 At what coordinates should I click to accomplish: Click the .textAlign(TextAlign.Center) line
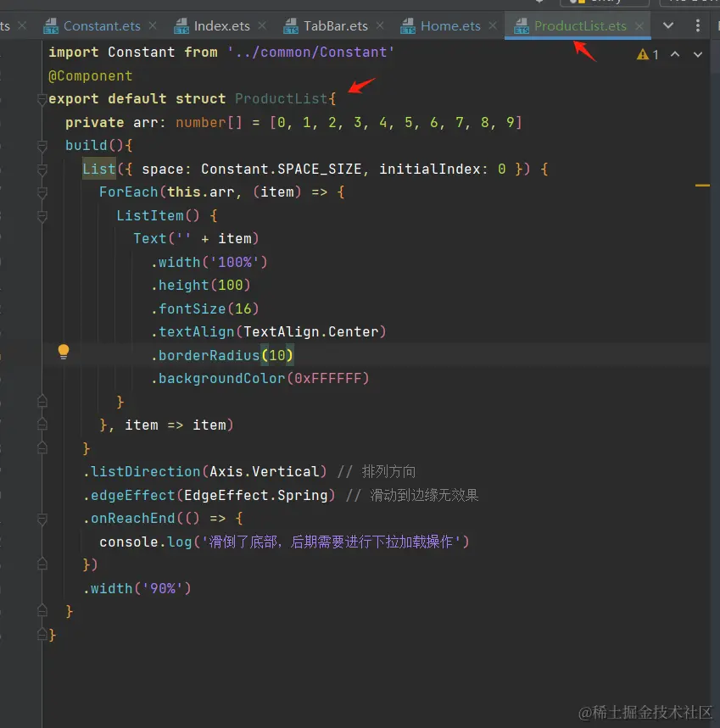click(269, 332)
